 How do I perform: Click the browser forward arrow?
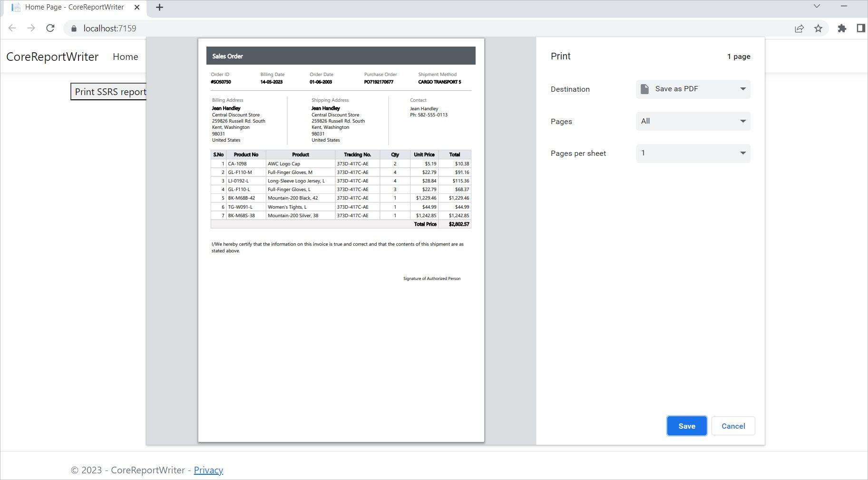point(31,28)
